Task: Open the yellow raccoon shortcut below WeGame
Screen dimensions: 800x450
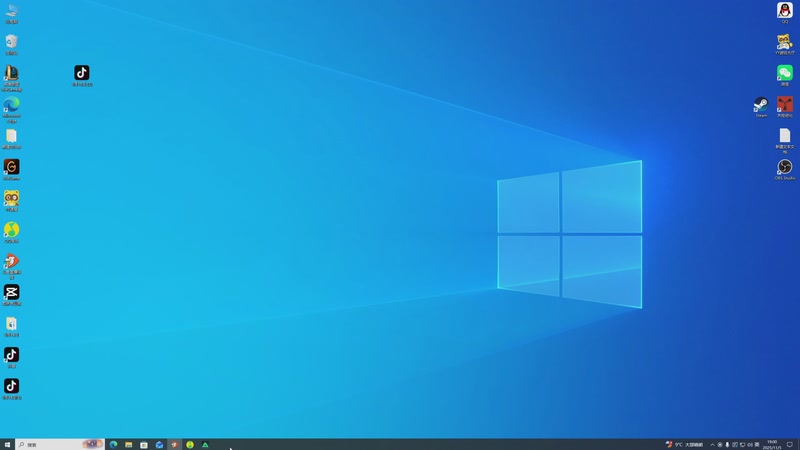Action: [x=11, y=201]
